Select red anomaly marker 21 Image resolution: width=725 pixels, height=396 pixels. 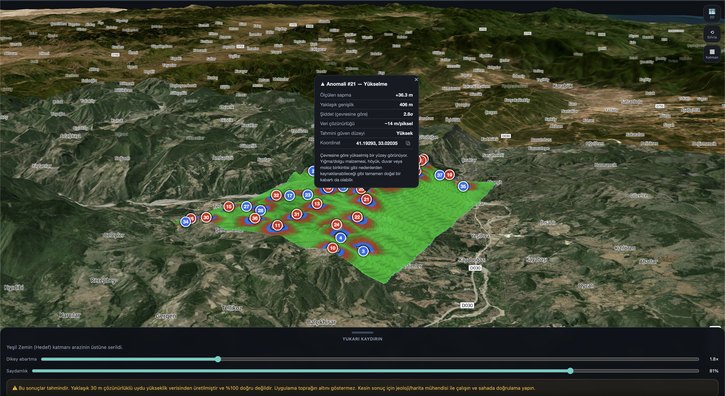coord(367,199)
